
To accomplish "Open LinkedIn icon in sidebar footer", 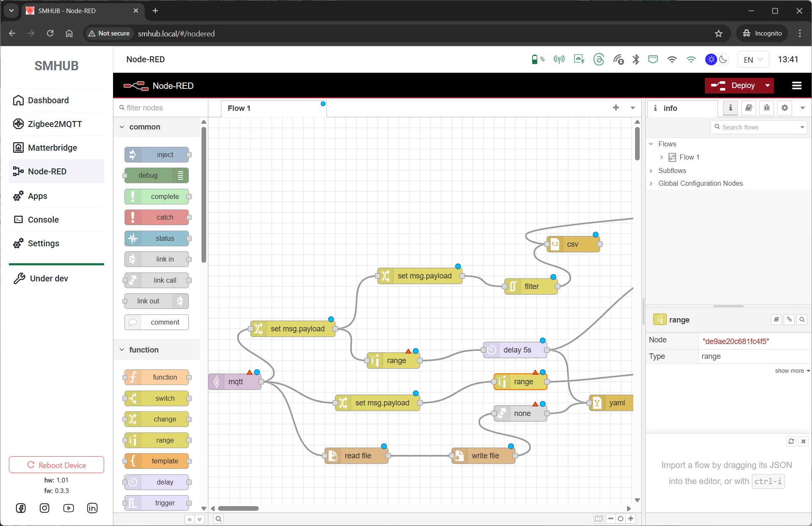I will pyautogui.click(x=92, y=508).
